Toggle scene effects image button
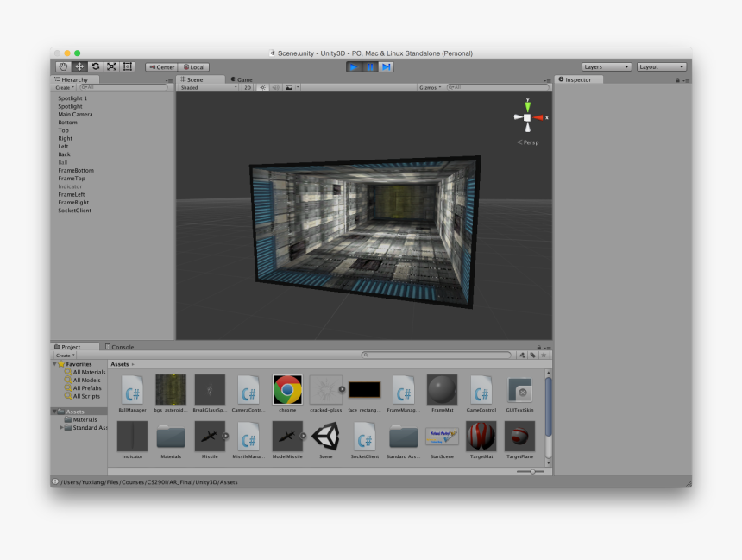 289,87
